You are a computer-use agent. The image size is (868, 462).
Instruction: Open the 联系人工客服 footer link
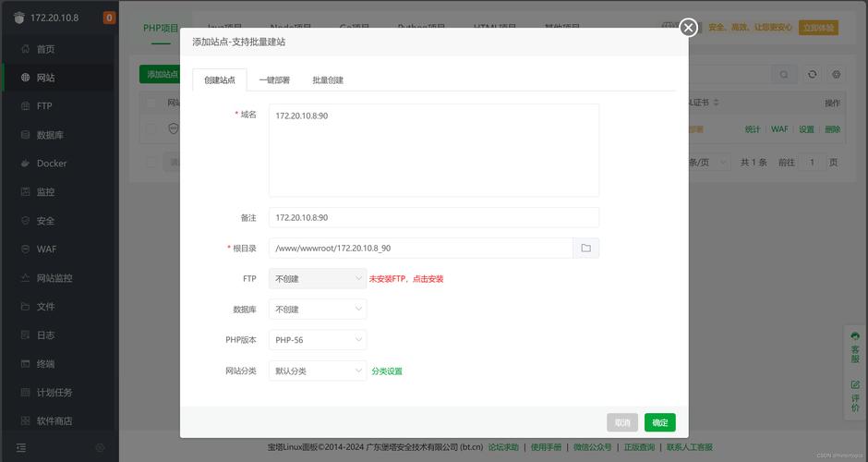[x=690, y=447]
